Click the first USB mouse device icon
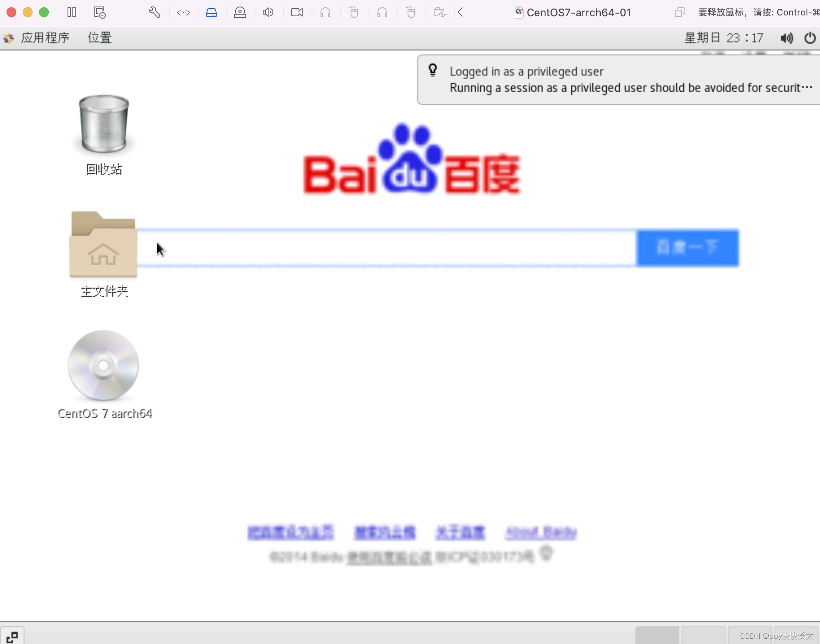The height and width of the screenshot is (644, 820). click(x=354, y=13)
